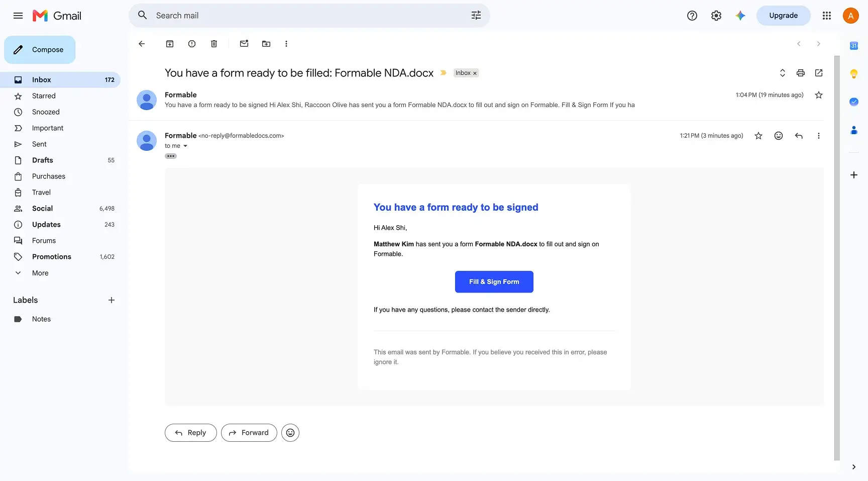Viewport: 868px width, 481px height.
Task: Print all messages in conversation
Action: pos(801,73)
